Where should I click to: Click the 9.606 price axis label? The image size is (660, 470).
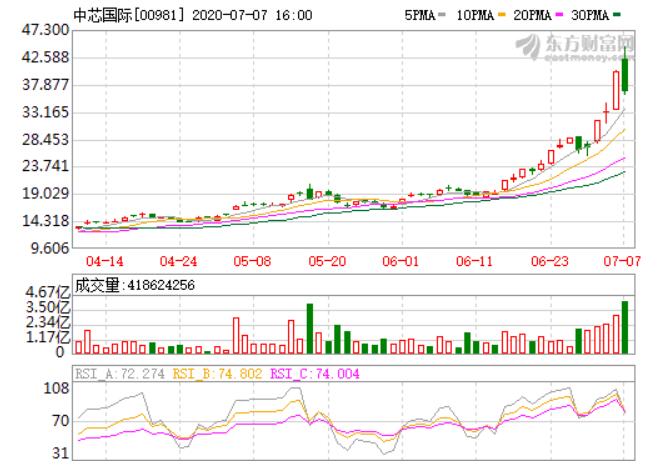coord(50,248)
